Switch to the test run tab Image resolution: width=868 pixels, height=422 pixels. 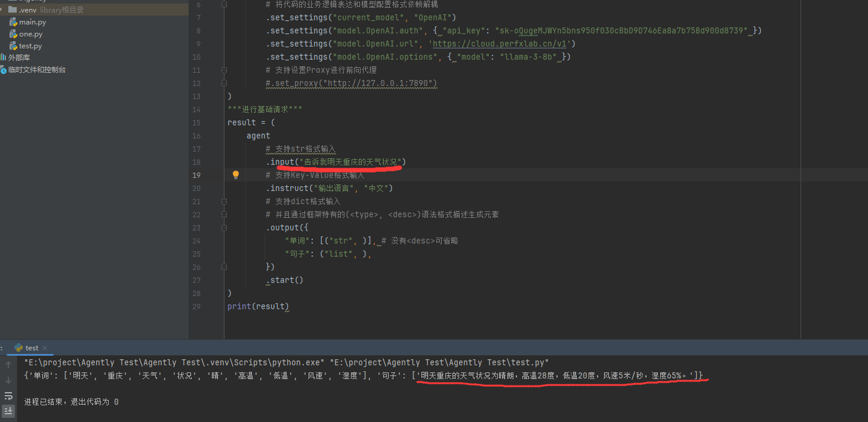(32, 347)
